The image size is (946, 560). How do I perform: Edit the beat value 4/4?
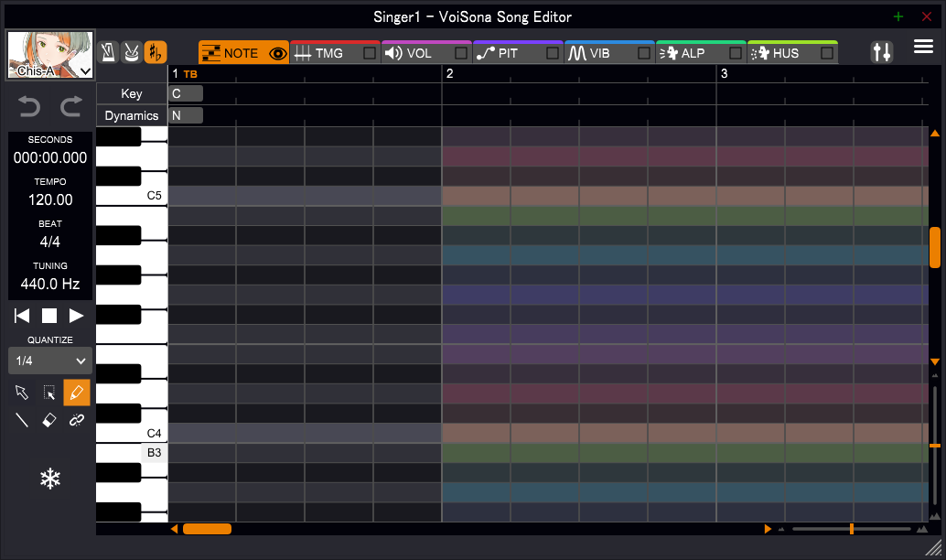coord(50,242)
